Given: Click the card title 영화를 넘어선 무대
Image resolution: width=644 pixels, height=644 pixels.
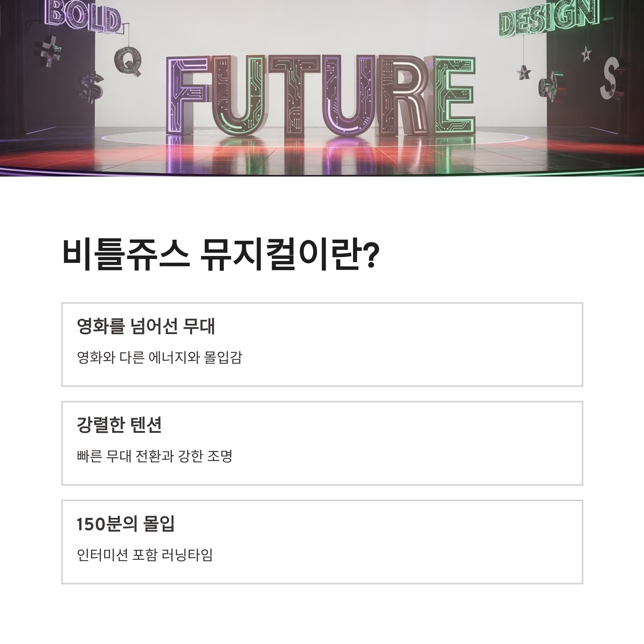Looking at the screenshot, I should tap(146, 326).
